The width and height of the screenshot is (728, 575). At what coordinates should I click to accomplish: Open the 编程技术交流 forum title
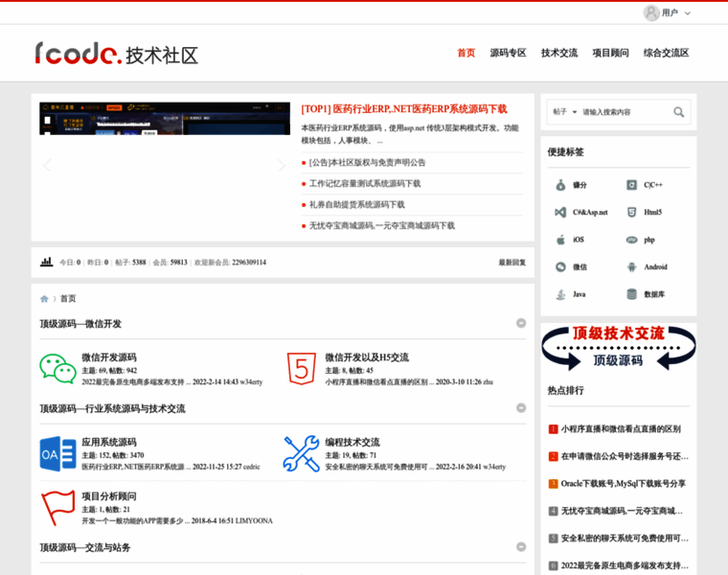pos(353,442)
